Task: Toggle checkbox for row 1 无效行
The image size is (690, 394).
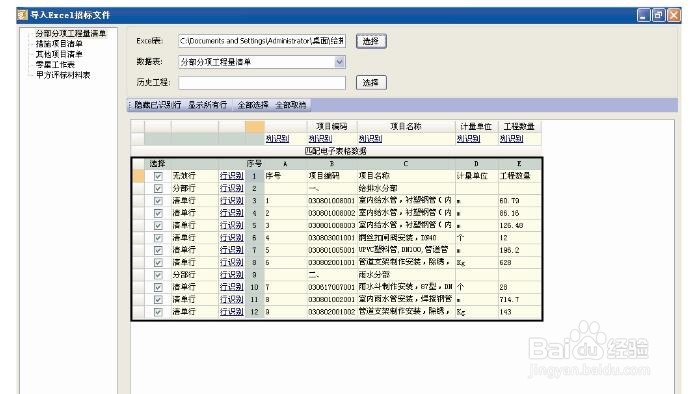Action: click(x=158, y=176)
